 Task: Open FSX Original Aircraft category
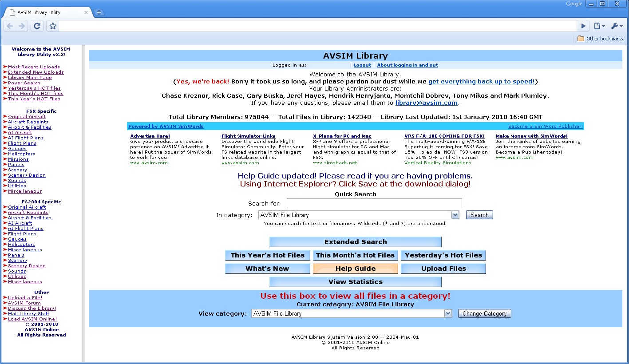(x=27, y=117)
